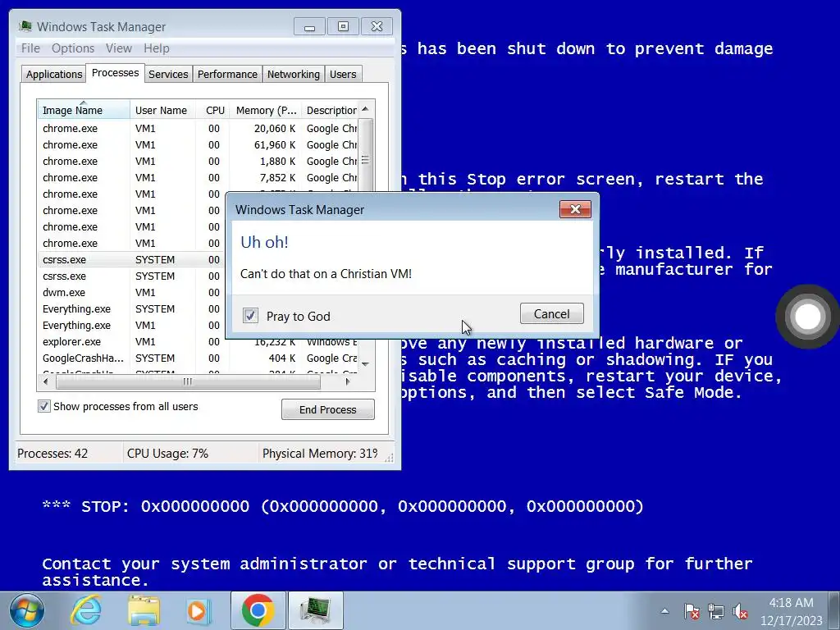Click the process list scroll up arrow
This screenshot has width=840, height=630.
[x=365, y=109]
